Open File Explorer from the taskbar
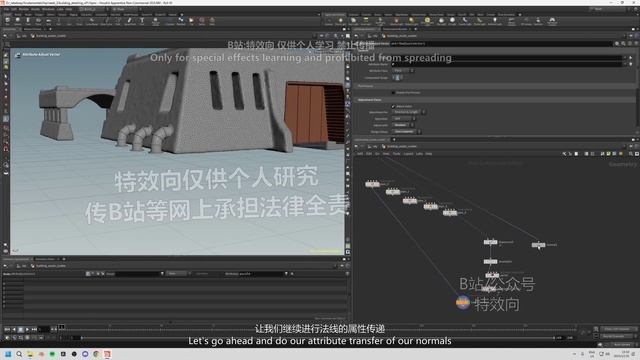The image size is (640, 360). [x=30, y=354]
